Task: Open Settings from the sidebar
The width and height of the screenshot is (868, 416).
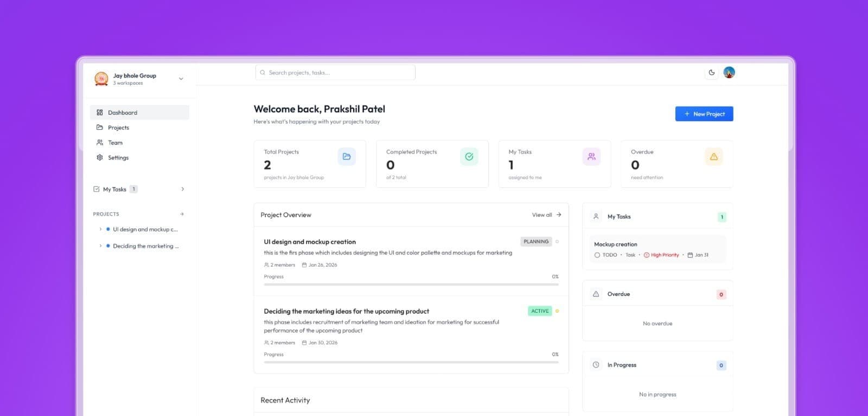Action: [139, 157]
